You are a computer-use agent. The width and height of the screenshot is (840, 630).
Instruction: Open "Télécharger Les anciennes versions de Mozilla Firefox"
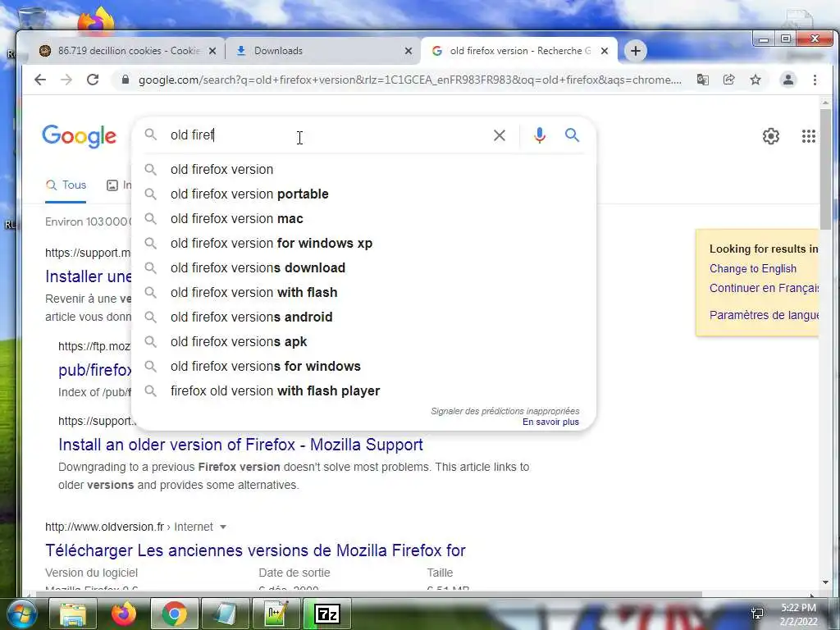(x=256, y=550)
